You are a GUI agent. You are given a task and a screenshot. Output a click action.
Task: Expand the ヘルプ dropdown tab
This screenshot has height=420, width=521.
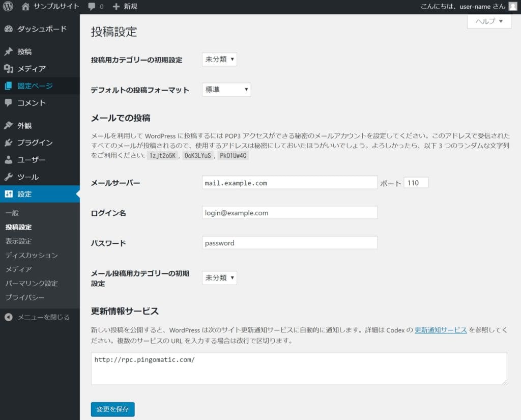coord(489,21)
